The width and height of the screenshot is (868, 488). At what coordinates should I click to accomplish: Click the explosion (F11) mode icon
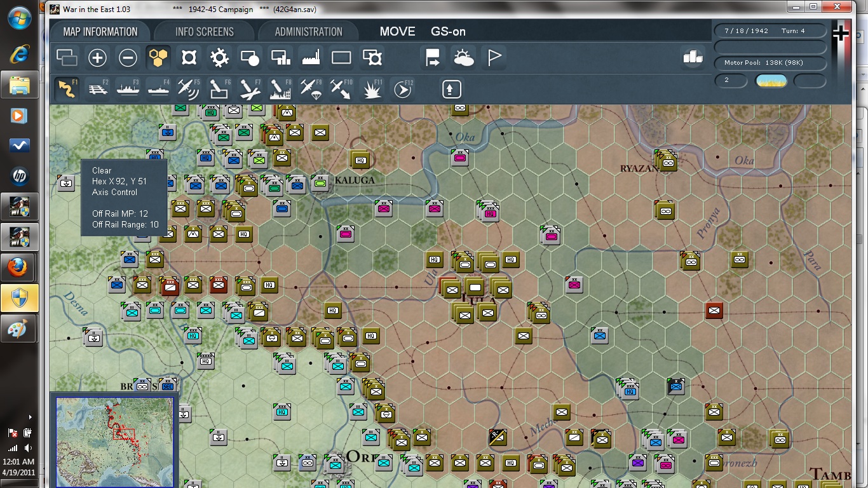click(x=372, y=89)
